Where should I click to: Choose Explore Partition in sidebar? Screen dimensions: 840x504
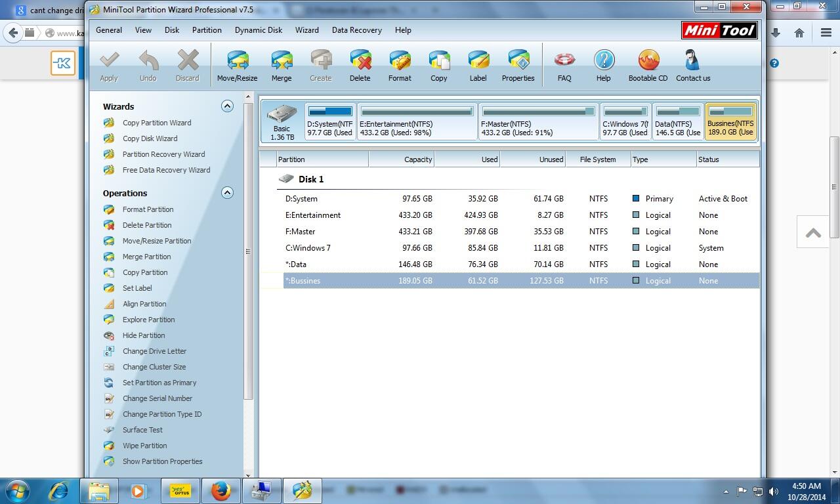pos(148,320)
